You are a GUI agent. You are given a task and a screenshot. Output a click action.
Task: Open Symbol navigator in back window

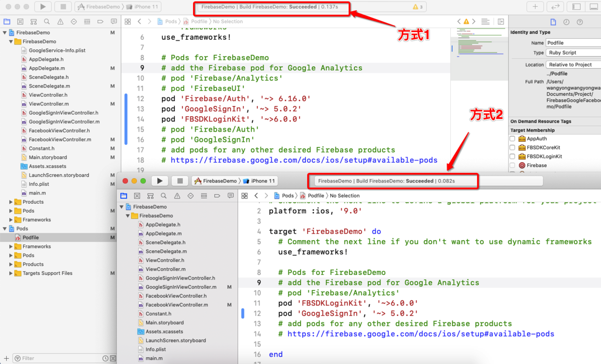point(33,21)
